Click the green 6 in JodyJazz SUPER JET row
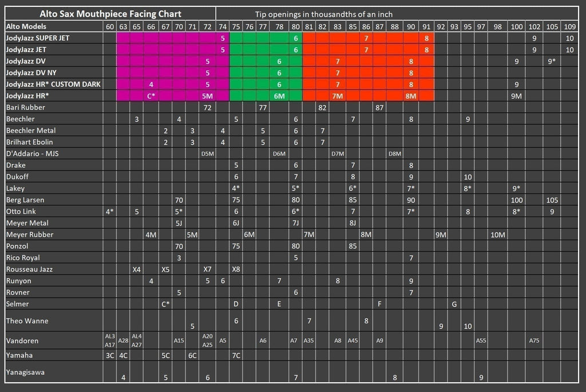Screen dimensions: 586x392 [295, 38]
